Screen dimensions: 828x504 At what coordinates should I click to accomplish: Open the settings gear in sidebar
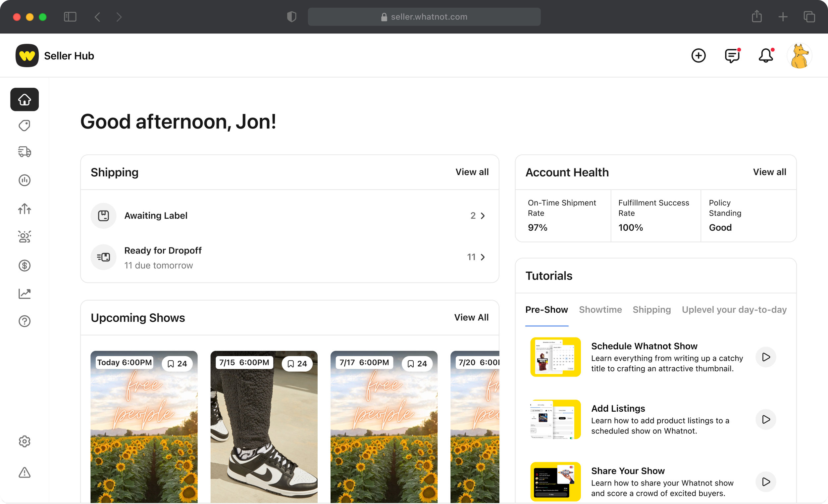point(25,441)
